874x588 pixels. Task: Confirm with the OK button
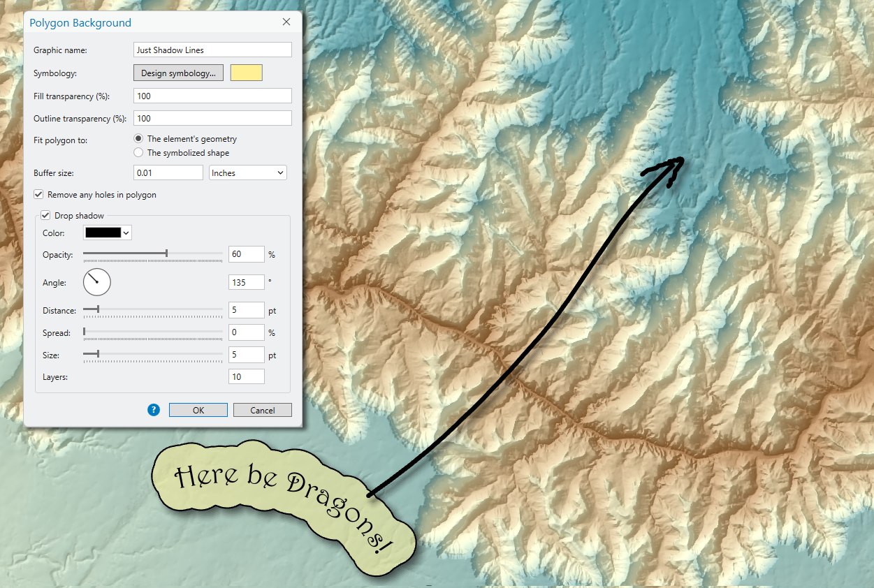(198, 410)
